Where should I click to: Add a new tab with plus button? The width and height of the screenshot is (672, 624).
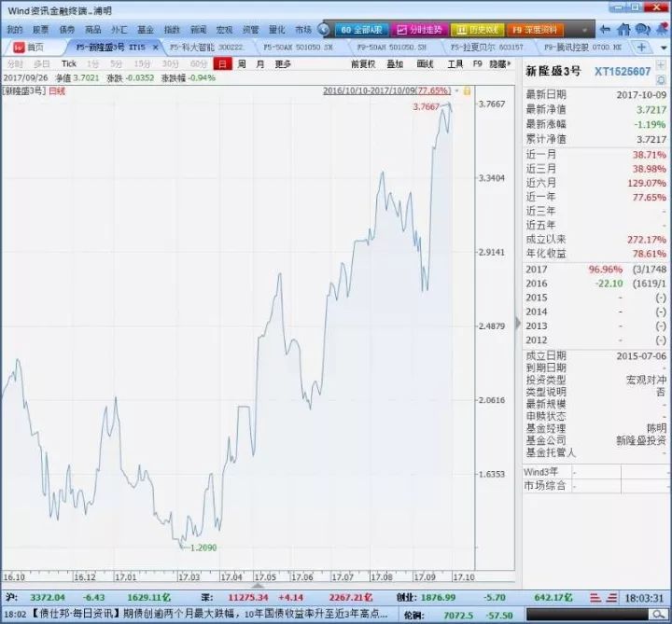(x=641, y=47)
